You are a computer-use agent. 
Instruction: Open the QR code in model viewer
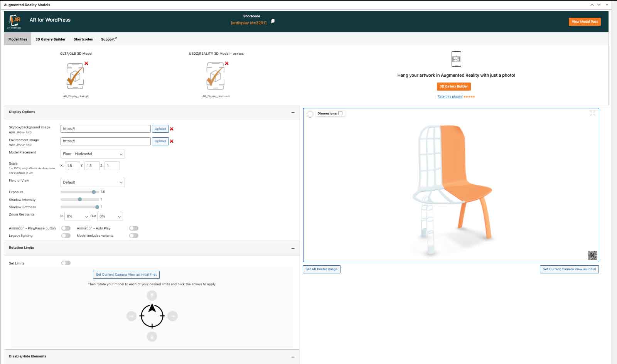592,255
